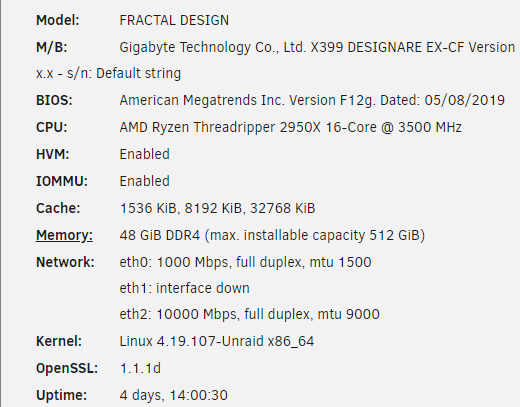
Task: Click the BIOS label
Action: [x=54, y=100]
